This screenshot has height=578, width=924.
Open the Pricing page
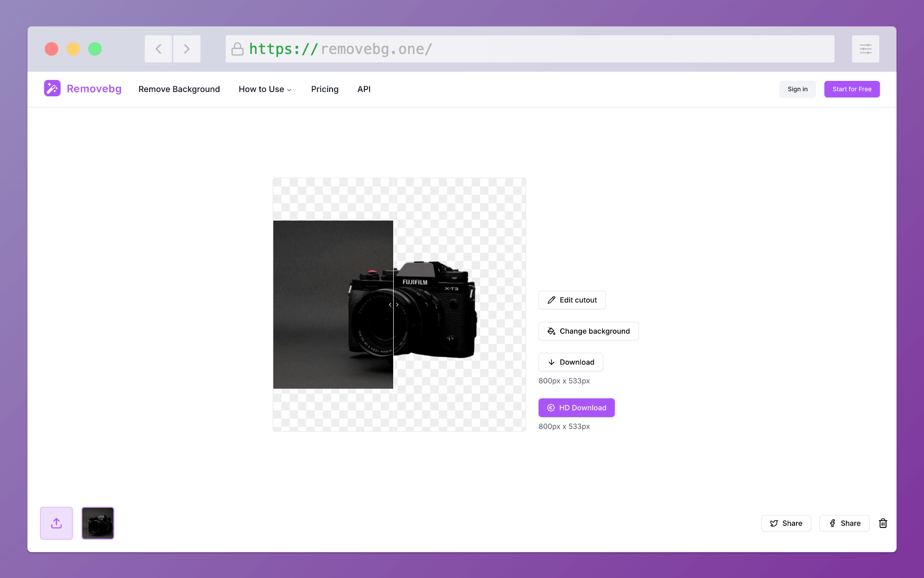(x=325, y=89)
